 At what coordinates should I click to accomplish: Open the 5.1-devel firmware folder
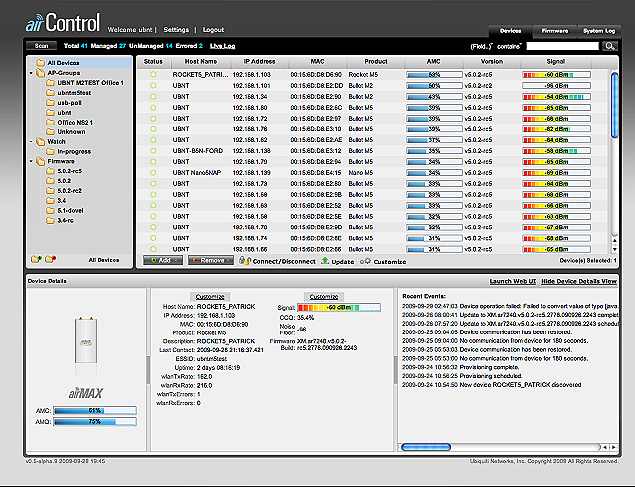point(65,211)
